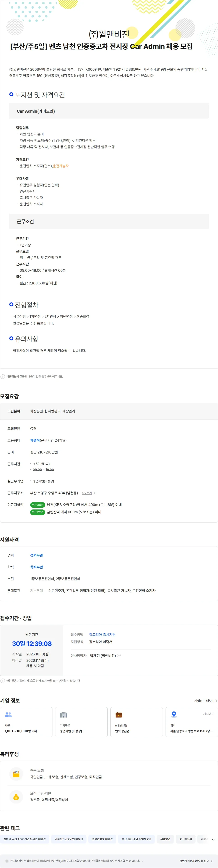
Task: Click the blue bullet beside 유의사항
Action: pyautogui.click(x=11, y=338)
